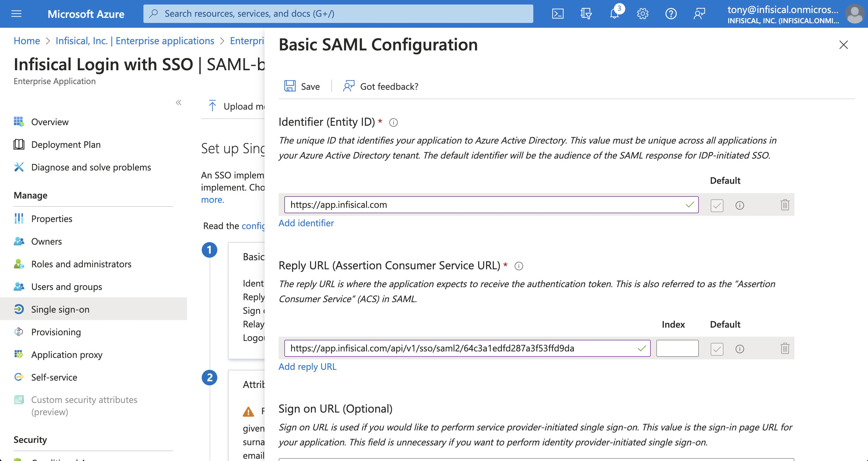
Task: Show info tooltip for Identifier (Entity ID)
Action: pyautogui.click(x=393, y=122)
